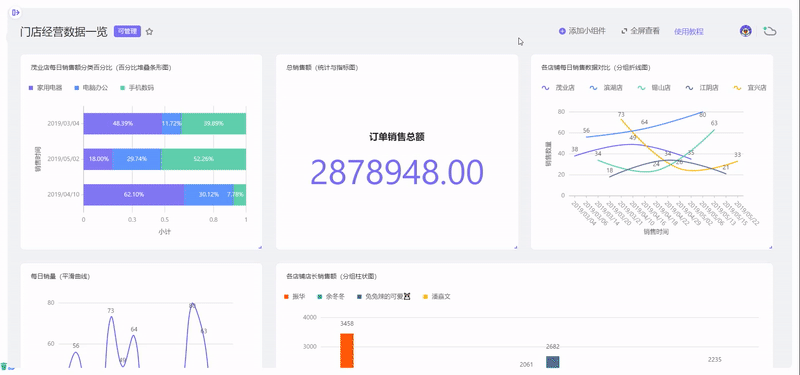Toggle 家用电器 legend series visibility
Image resolution: width=800 pixels, height=375 pixels.
tap(46, 88)
